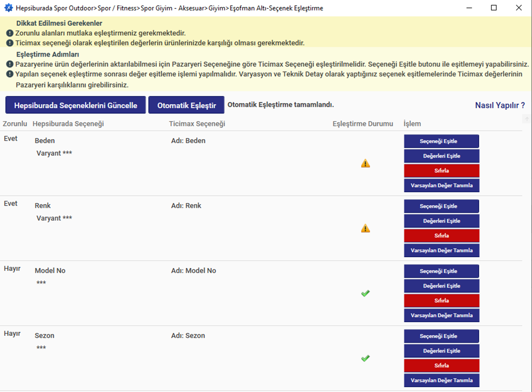Click the green checkmark for Sezon
Image resolution: width=532 pixels, height=392 pixels.
pyautogui.click(x=366, y=358)
